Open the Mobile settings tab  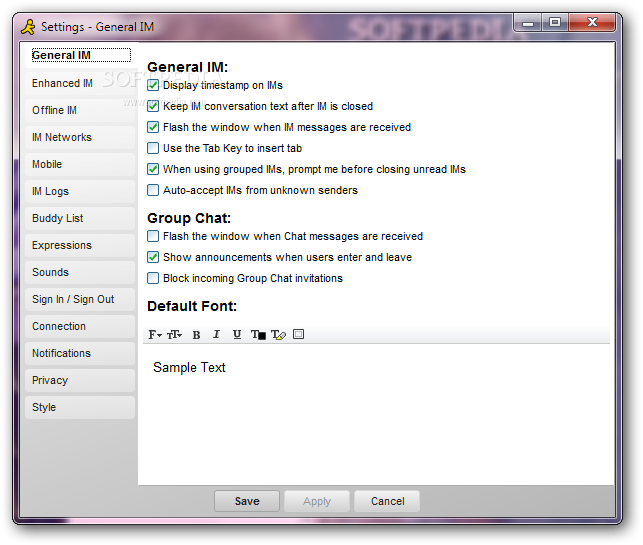click(80, 164)
